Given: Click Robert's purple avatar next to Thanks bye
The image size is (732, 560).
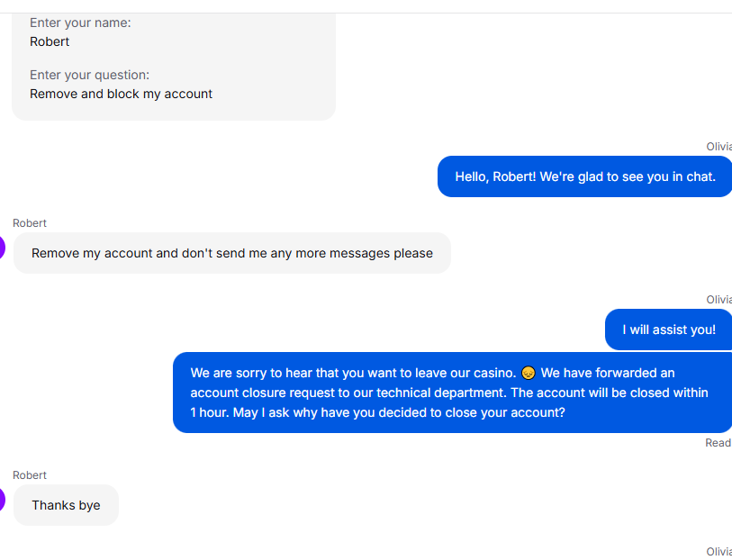Looking at the screenshot, I should pyautogui.click(x=2, y=500).
